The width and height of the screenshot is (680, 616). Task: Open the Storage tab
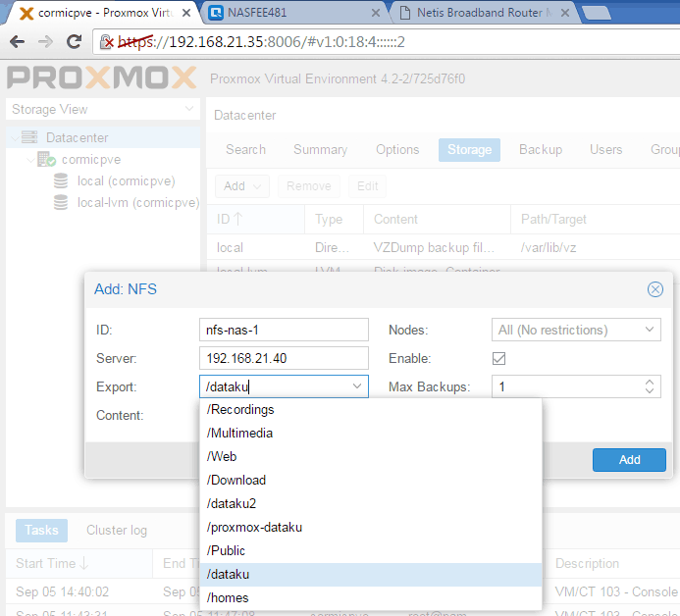pyautogui.click(x=469, y=149)
